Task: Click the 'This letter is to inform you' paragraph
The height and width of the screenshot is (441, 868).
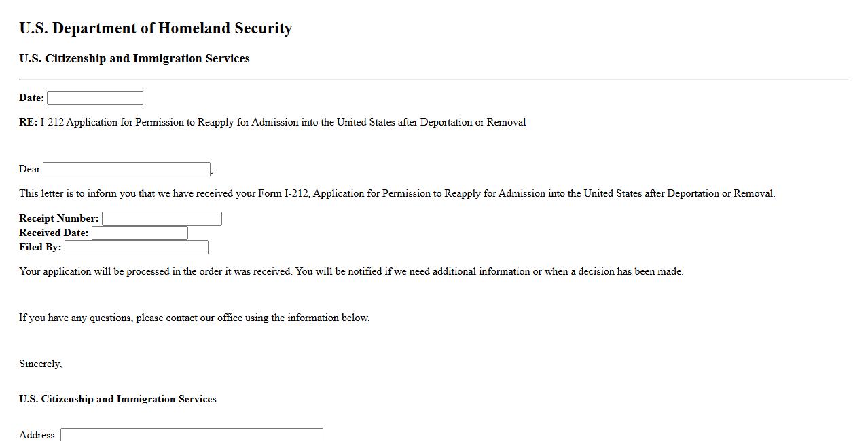Action: tap(397, 194)
